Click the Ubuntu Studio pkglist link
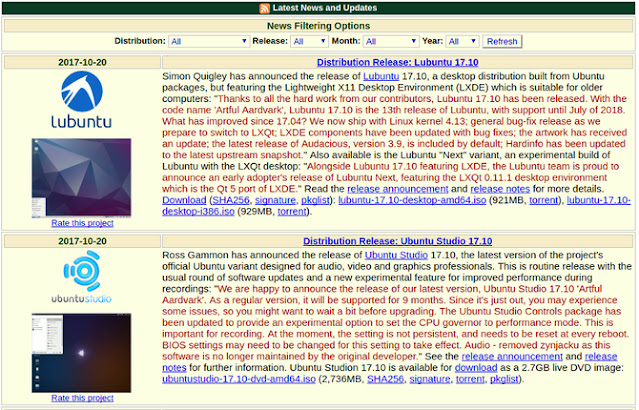 tap(504, 379)
